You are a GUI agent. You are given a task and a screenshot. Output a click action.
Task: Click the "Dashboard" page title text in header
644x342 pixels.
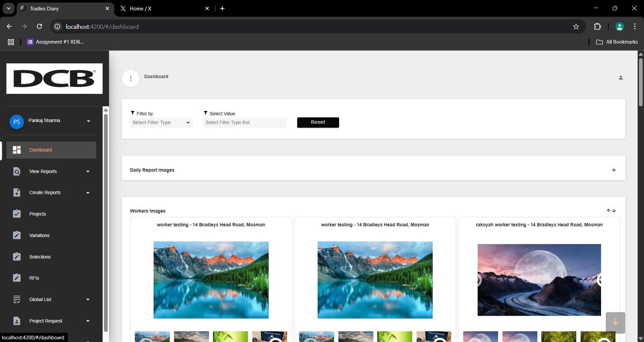pos(156,77)
